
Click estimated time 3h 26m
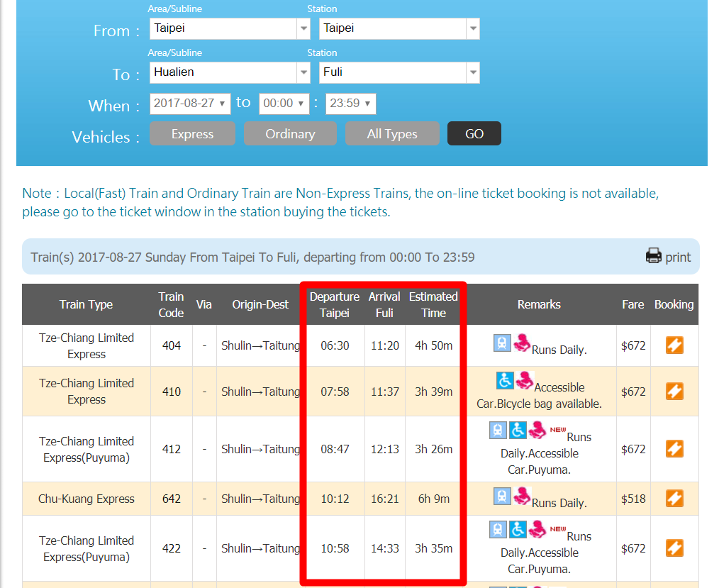434,448
